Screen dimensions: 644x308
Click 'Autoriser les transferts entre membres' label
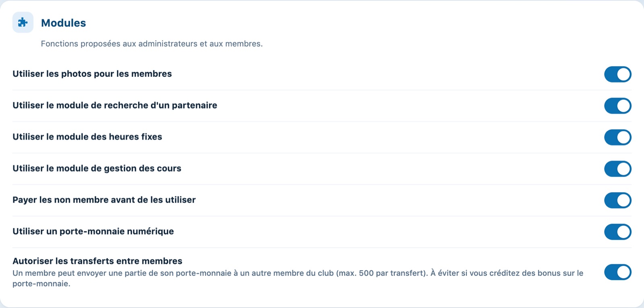coord(97,261)
